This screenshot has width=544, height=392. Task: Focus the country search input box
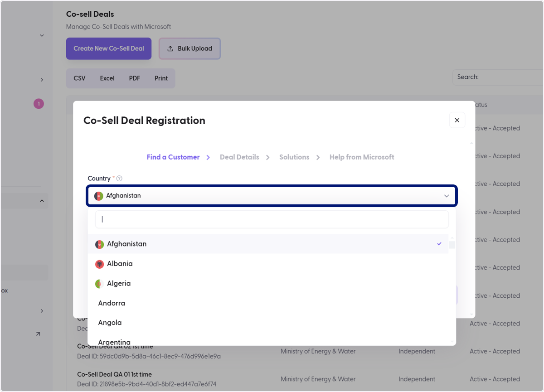click(272, 219)
